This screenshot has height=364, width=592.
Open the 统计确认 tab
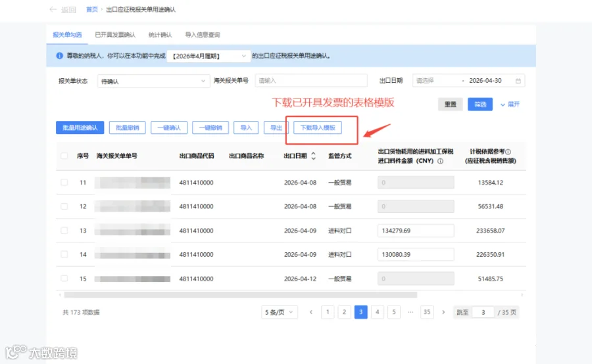pyautogui.click(x=160, y=35)
